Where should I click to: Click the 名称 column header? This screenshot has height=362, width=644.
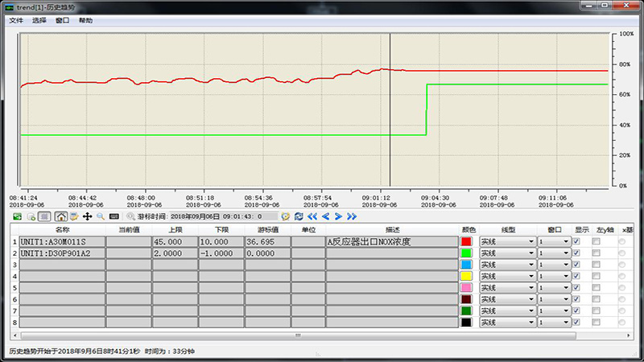[x=62, y=230]
